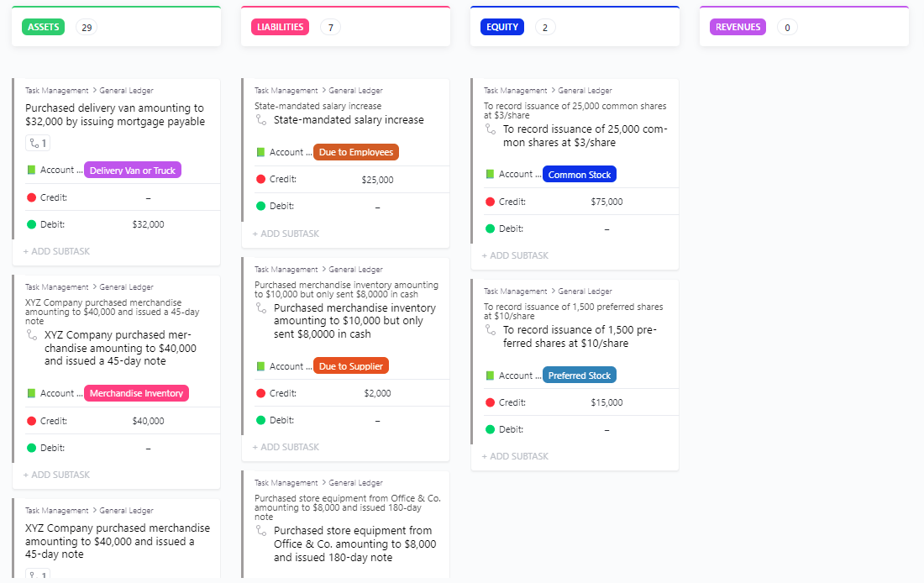The width and height of the screenshot is (924, 583).
Task: Open the Due to Supplier account dropdown
Action: (x=351, y=366)
